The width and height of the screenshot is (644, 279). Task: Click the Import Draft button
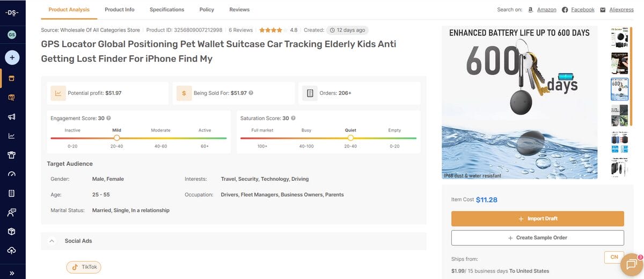pos(537,218)
